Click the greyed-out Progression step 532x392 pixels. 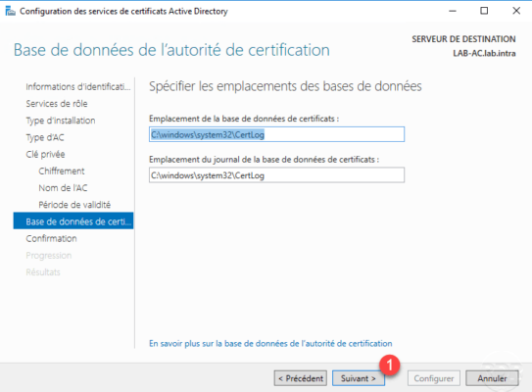point(49,255)
